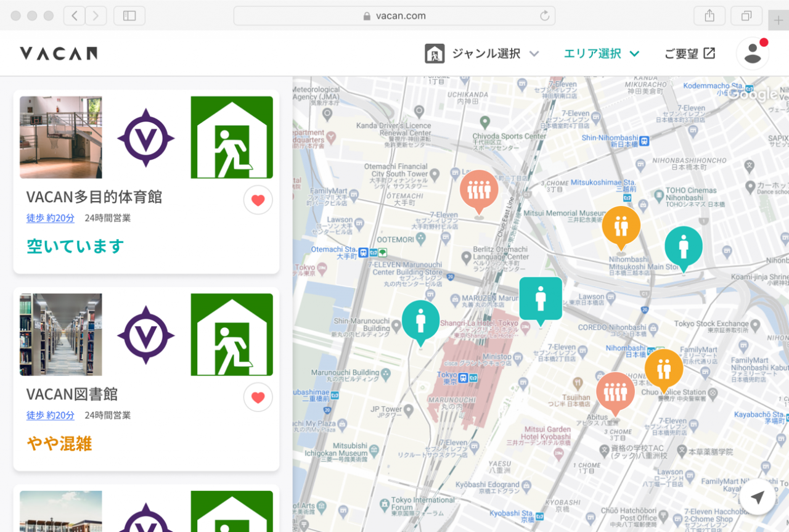
Task: Click the map current-location arrow button
Action: 758,497
